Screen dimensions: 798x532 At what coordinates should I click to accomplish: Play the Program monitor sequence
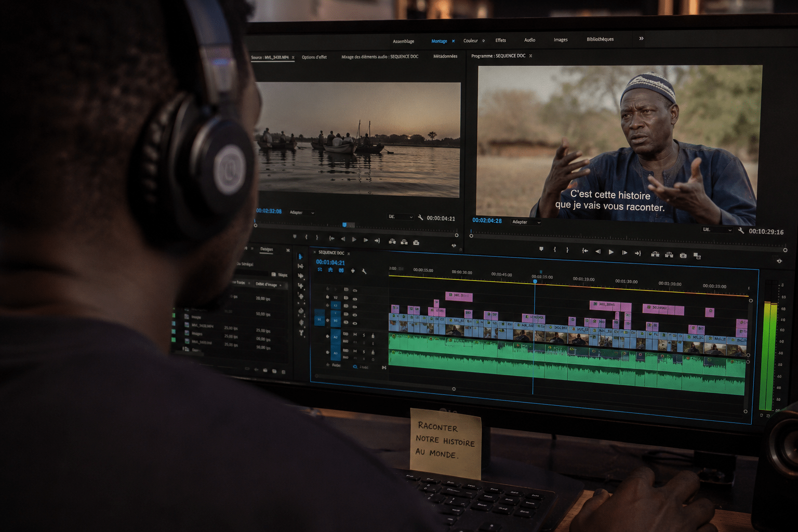(x=611, y=252)
